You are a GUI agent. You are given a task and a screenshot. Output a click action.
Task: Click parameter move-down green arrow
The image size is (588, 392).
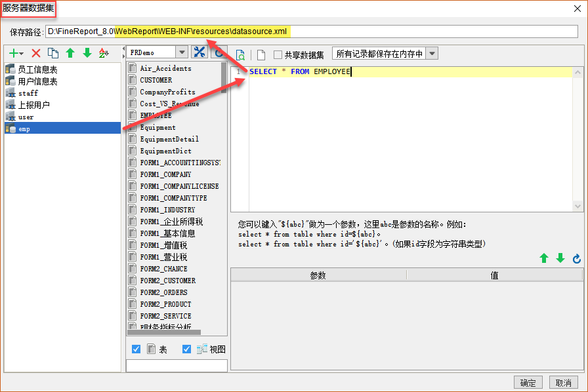pos(560,258)
